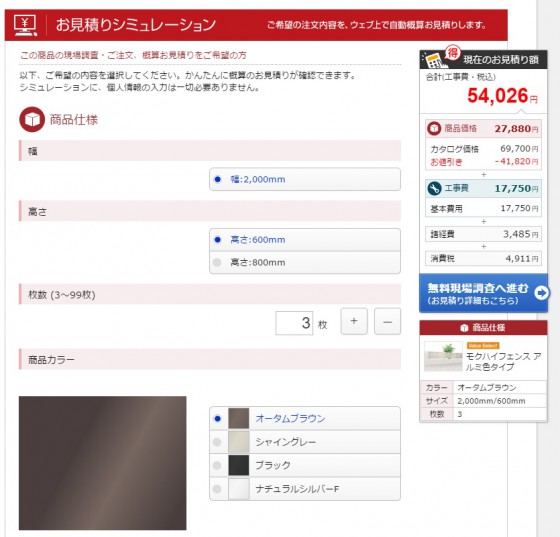
Task: Click the ナチュラルシルバーF color swatch
Action: click(239, 489)
